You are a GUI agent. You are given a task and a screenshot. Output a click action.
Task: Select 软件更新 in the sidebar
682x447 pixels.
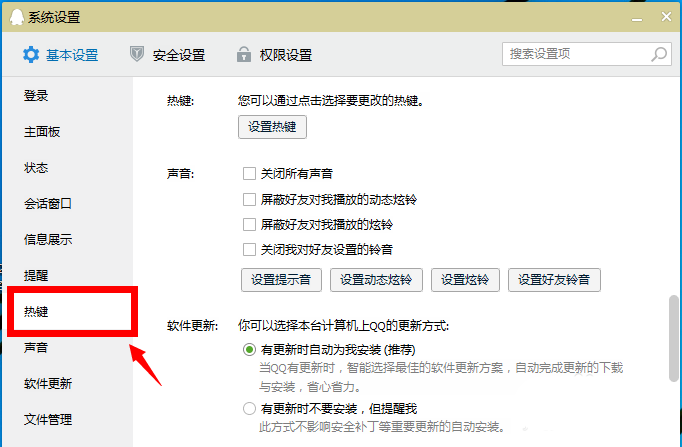click(x=48, y=384)
